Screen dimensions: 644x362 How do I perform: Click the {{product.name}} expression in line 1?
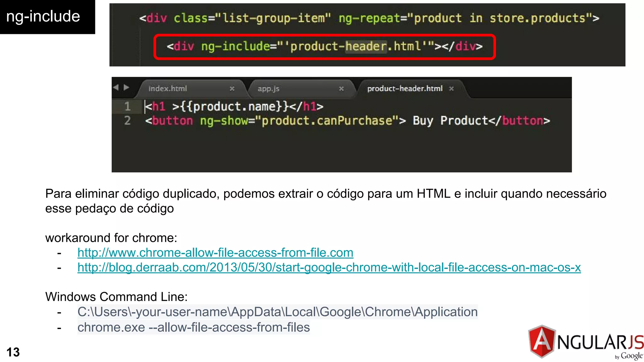[x=234, y=107]
